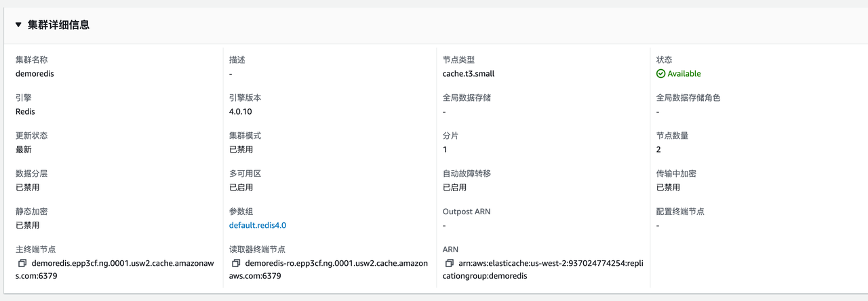Click the 已启用 value under 自动故障转移
Viewport: 868px width, 301px height.
(454, 187)
